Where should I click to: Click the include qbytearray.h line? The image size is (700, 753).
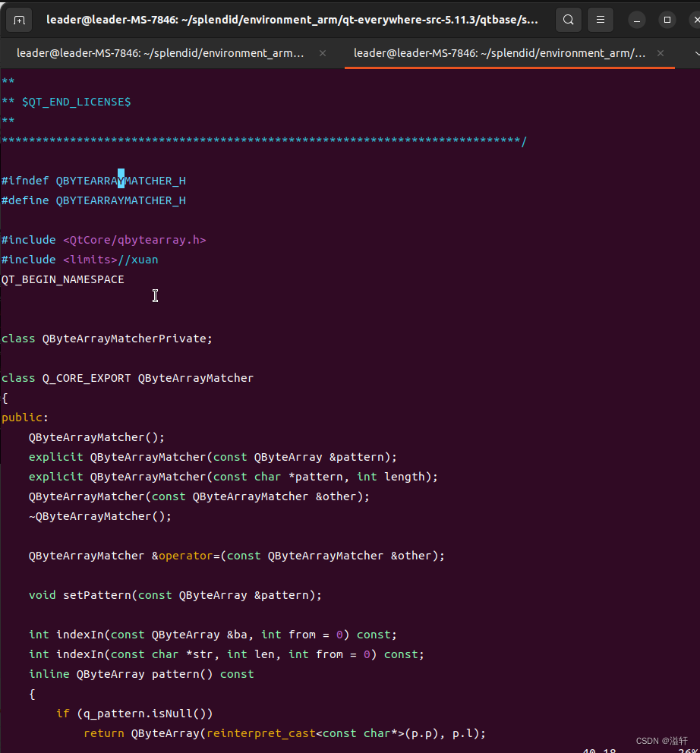(102, 239)
